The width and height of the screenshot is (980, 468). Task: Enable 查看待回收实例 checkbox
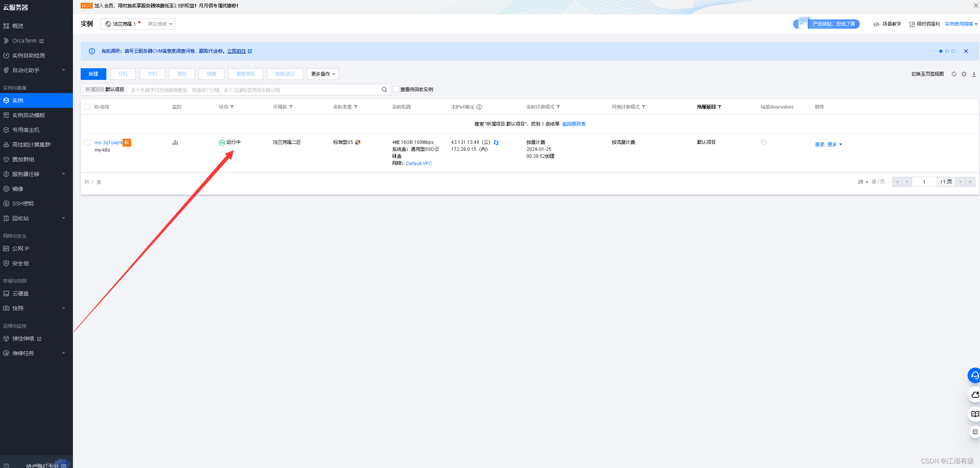click(x=396, y=89)
